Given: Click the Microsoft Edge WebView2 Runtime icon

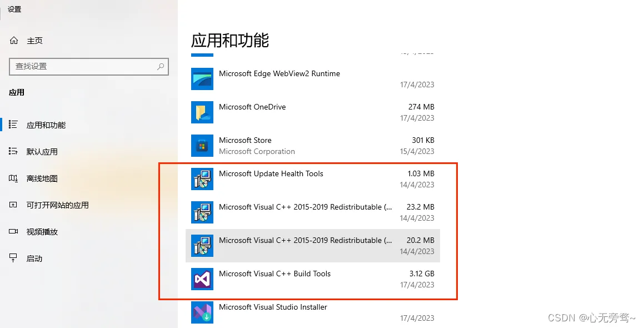Looking at the screenshot, I should (x=202, y=79).
